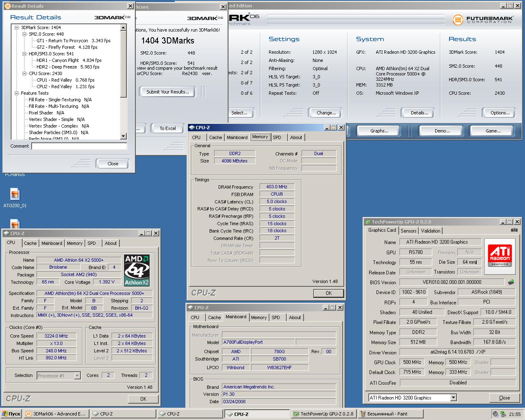
Task: Click OK in CPU-Z Memory window
Action: (329, 293)
